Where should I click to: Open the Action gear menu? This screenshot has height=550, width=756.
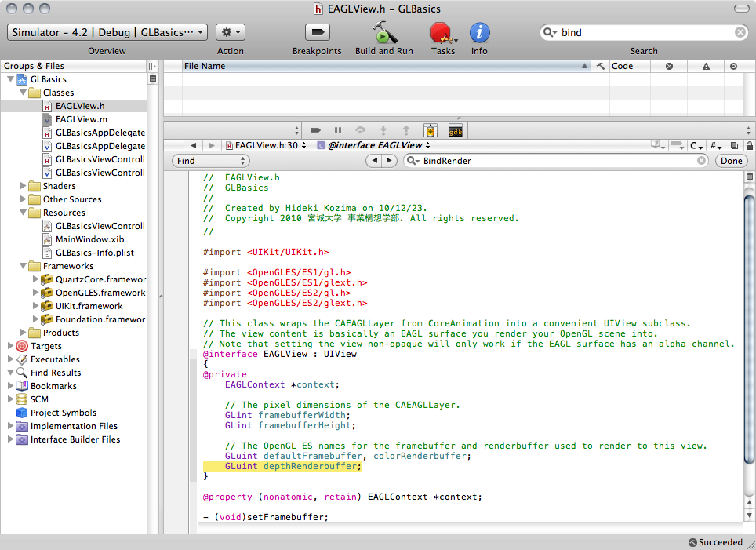pyautogui.click(x=231, y=32)
